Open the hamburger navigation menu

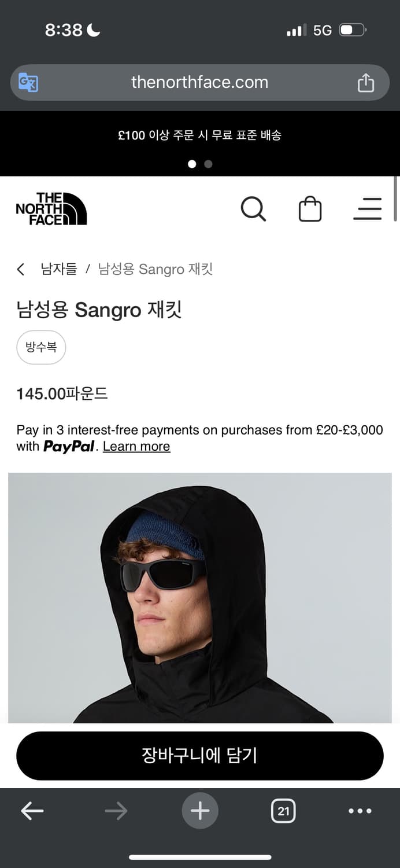tap(368, 209)
